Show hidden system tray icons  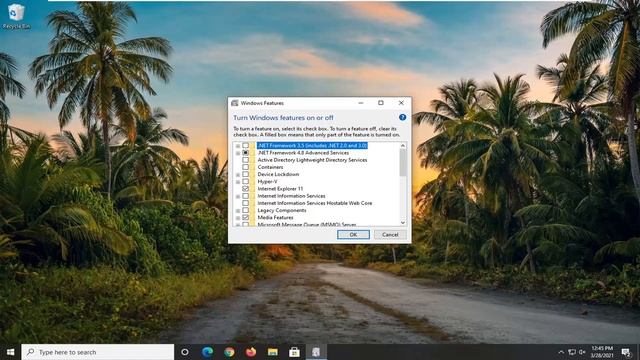[561, 352]
